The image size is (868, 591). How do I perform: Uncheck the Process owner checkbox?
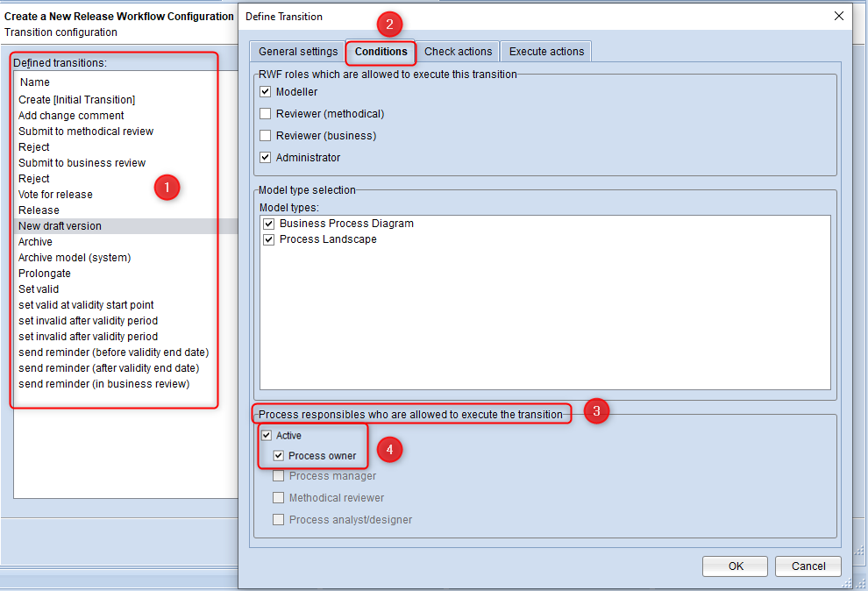[x=279, y=456]
